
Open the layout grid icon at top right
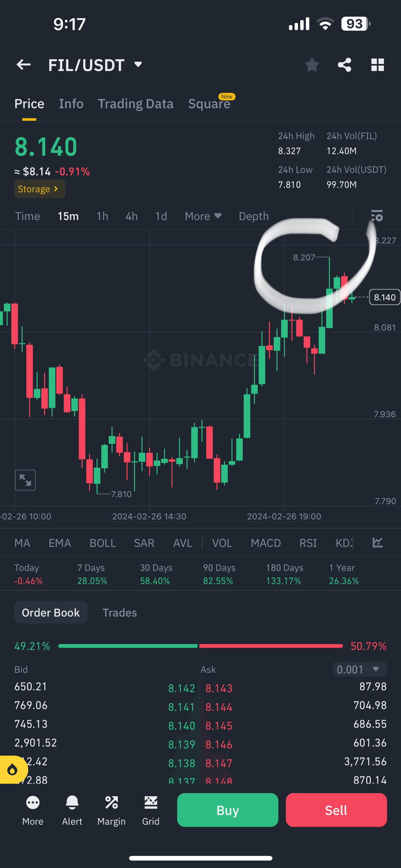[377, 64]
